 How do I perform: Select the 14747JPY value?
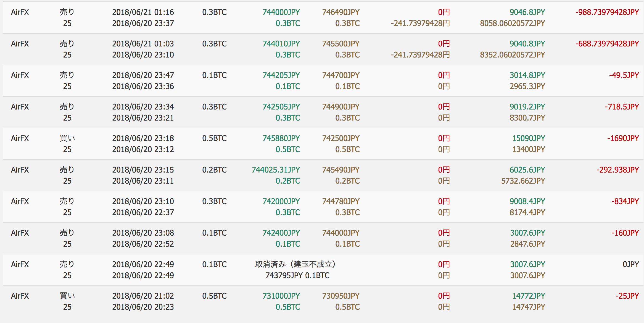pos(529,307)
